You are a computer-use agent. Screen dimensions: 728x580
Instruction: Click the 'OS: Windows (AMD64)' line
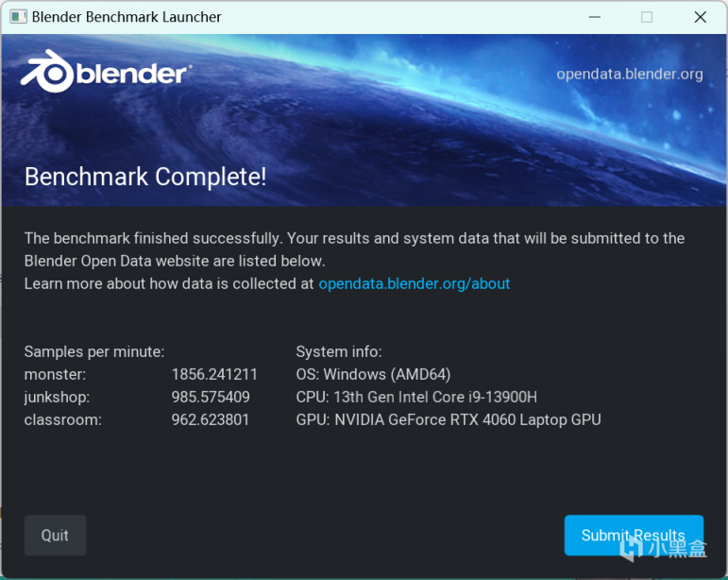coord(373,374)
